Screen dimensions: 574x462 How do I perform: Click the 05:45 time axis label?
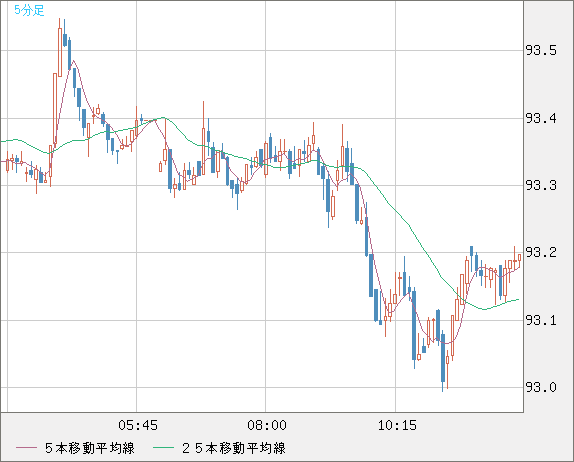(x=138, y=425)
